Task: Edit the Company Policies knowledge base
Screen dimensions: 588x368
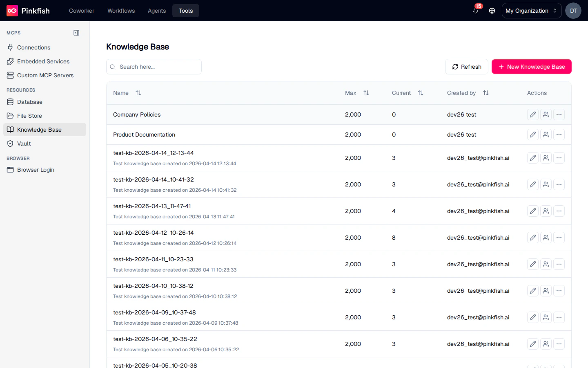Action: pos(532,114)
